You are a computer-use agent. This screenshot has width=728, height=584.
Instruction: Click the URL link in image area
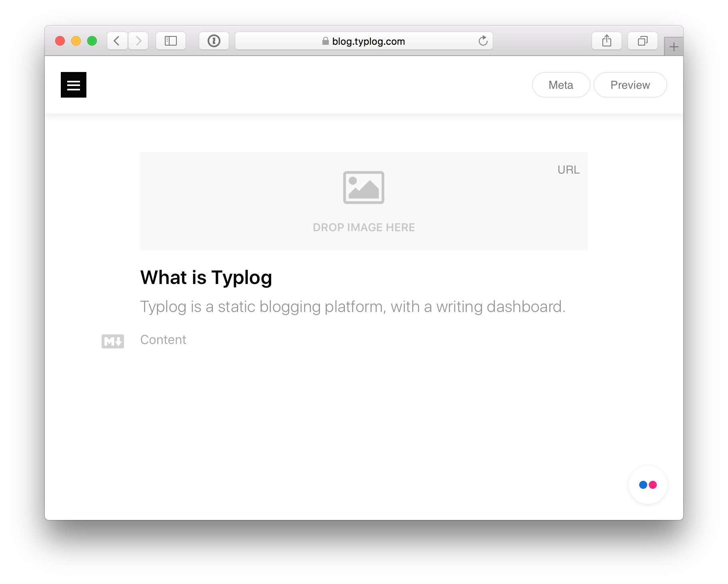(568, 170)
